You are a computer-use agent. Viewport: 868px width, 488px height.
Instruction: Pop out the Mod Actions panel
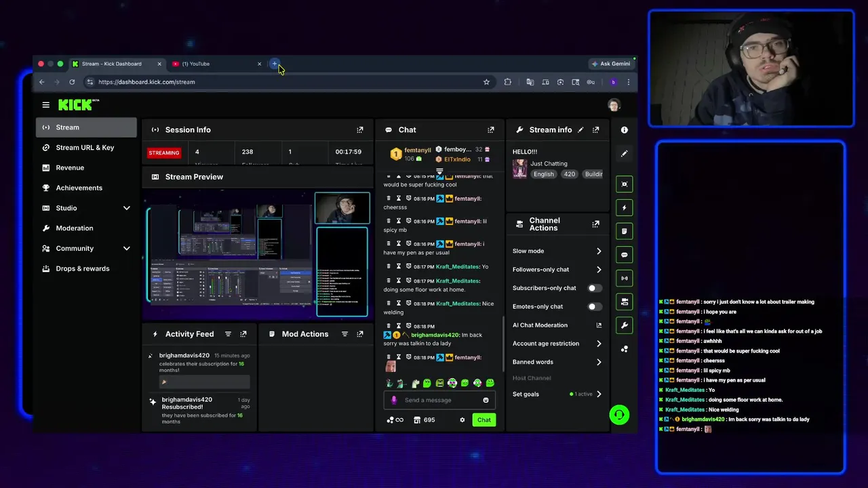[x=360, y=334]
